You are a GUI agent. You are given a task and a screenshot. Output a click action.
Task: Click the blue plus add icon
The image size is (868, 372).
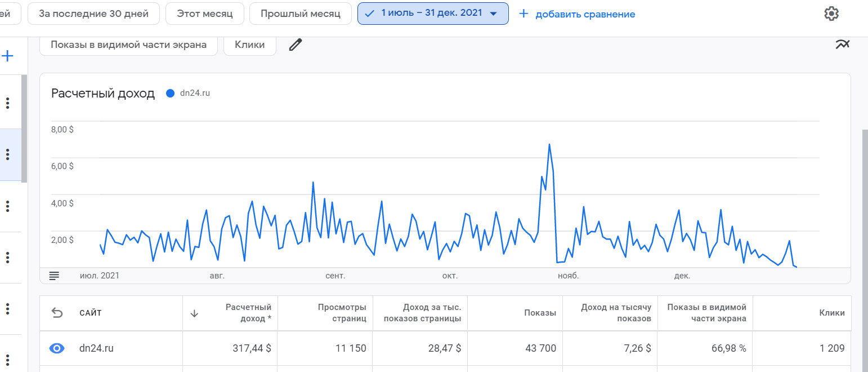(x=8, y=56)
